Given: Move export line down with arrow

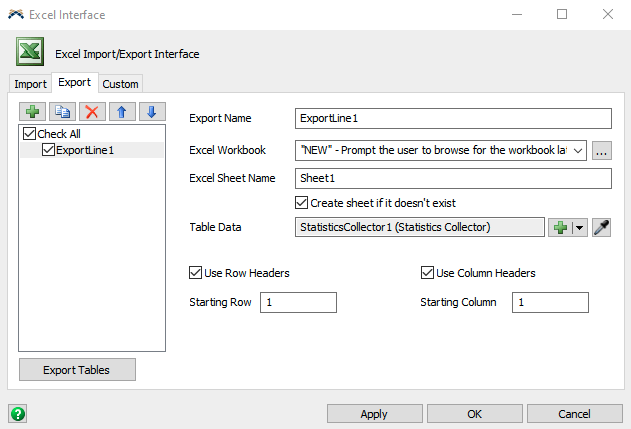Looking at the screenshot, I should (151, 112).
